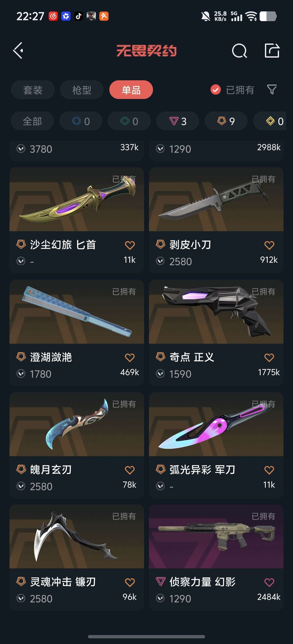The height and width of the screenshot is (644, 293).
Task: Favorite 奇点 正义 with heart icon
Action: tap(269, 358)
